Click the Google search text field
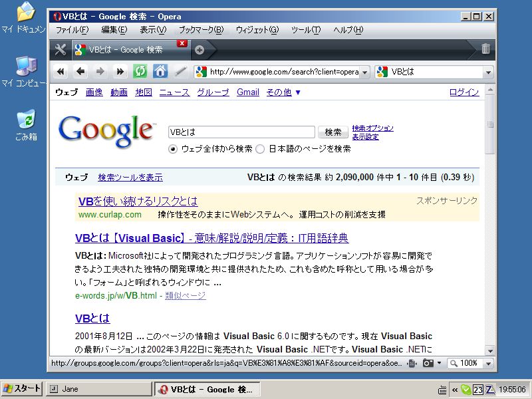The image size is (532, 399). (x=241, y=132)
